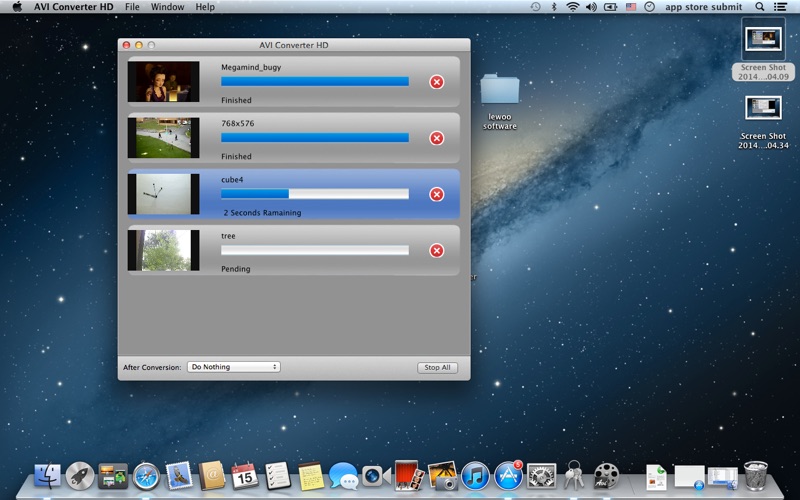The height and width of the screenshot is (500, 800).
Task: Open the After Conversion Do Nothing dropdown
Action: click(234, 367)
